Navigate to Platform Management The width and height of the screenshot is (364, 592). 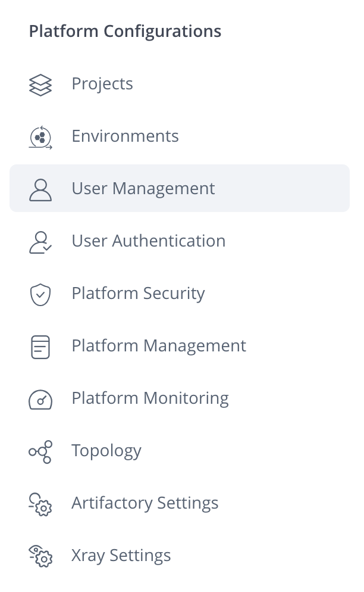159,345
